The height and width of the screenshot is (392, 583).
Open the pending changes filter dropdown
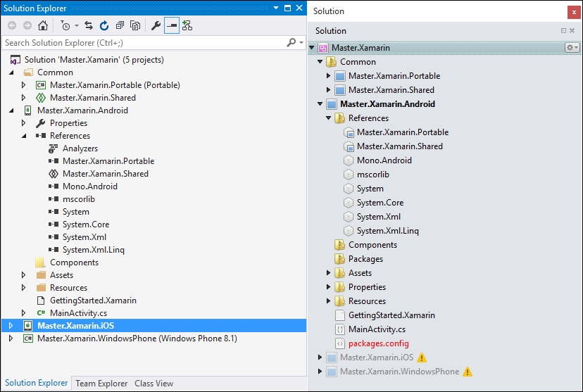(x=77, y=25)
